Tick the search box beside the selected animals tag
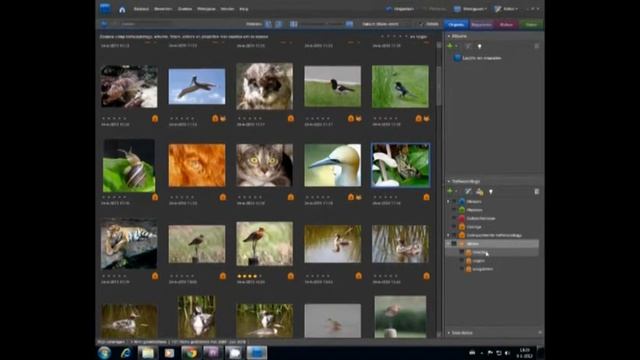 [x=454, y=244]
